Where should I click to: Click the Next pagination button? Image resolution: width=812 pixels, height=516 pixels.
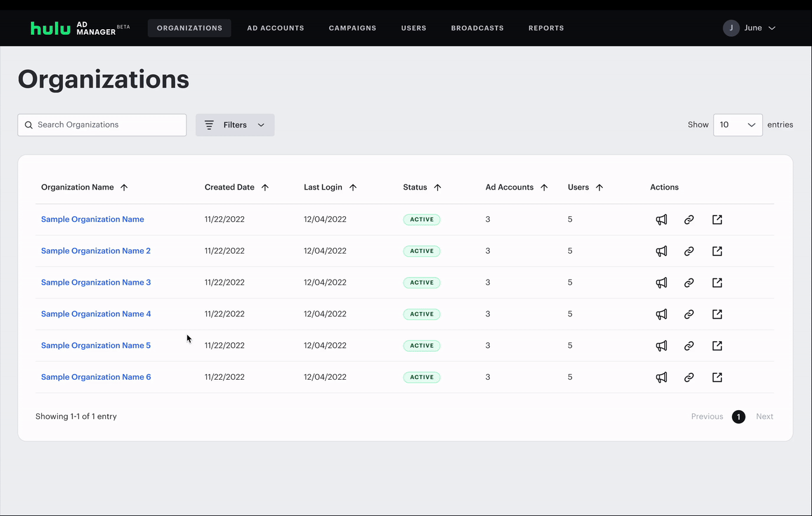tap(764, 416)
